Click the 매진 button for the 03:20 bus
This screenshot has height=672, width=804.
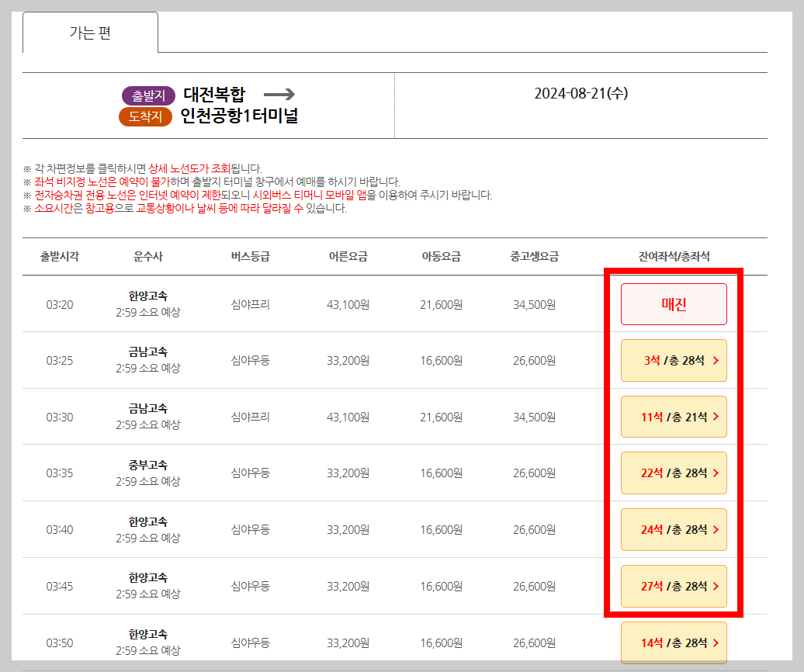674,304
